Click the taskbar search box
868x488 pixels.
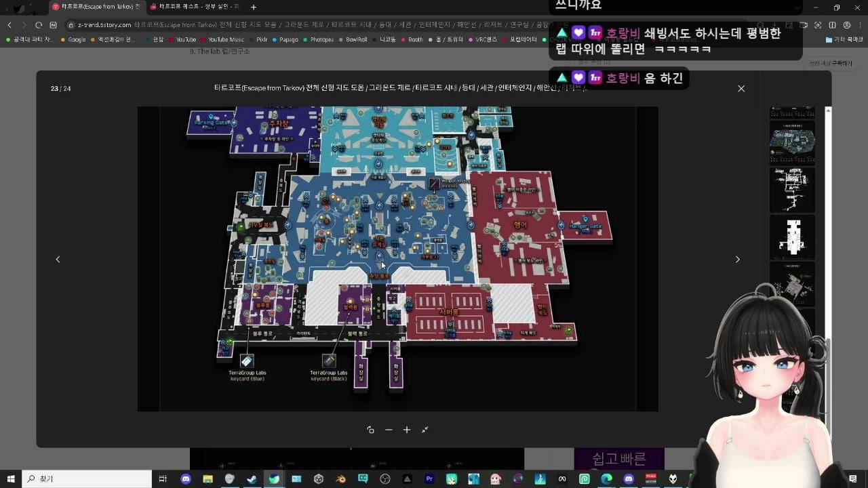coord(87,479)
